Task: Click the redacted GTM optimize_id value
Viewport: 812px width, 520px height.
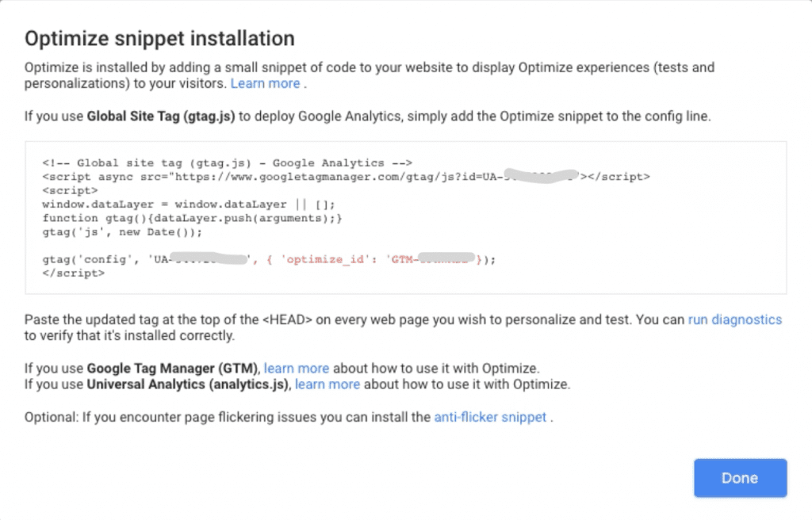Action: [x=434, y=258]
